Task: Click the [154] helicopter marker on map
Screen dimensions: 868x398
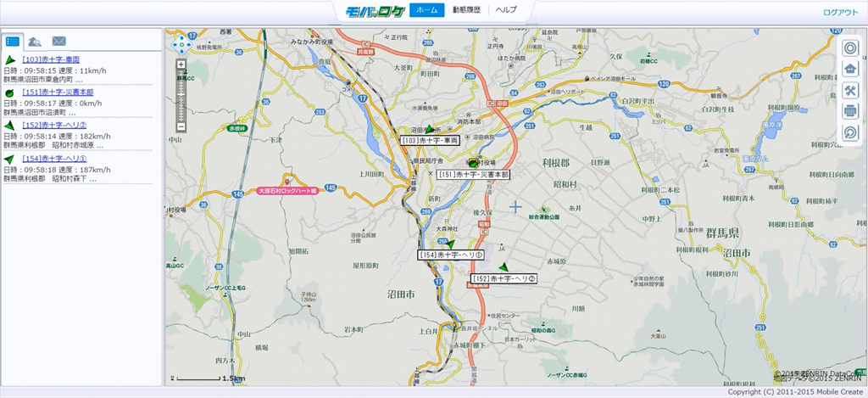Action: [450, 244]
